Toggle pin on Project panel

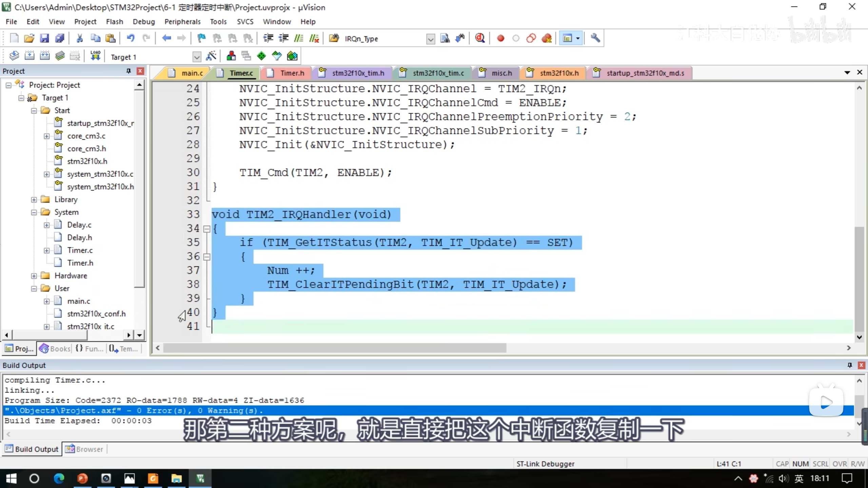[x=129, y=71]
